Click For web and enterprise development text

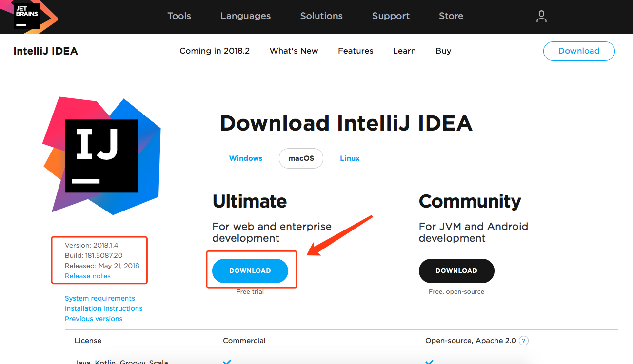[x=272, y=232]
